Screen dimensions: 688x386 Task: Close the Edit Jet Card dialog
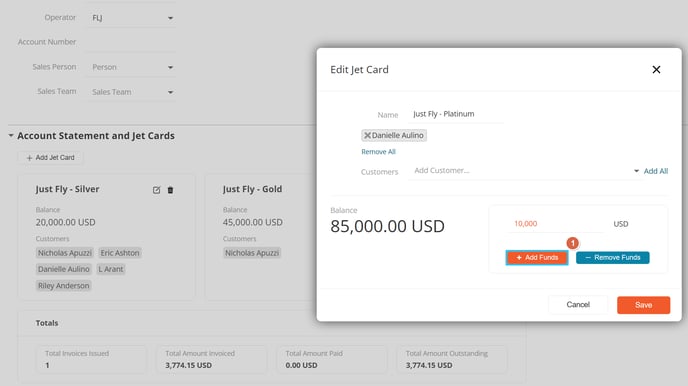656,70
